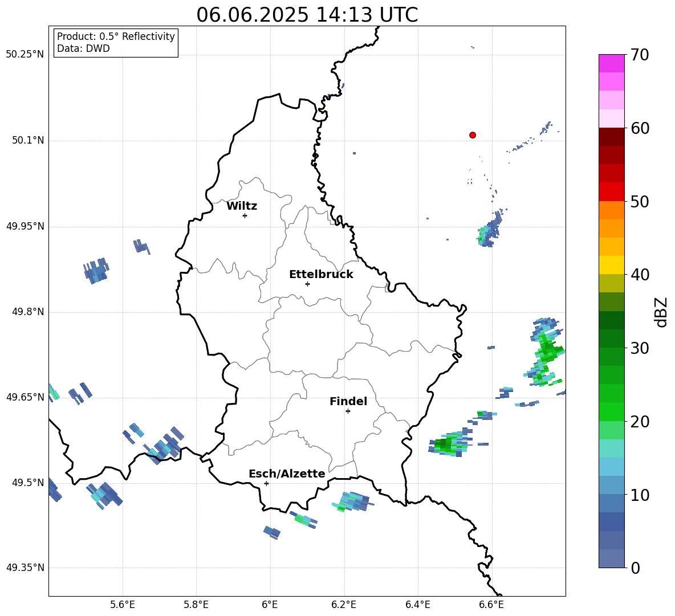The height and width of the screenshot is (616, 675).
Task: Click the yellow colorbar segment above 40
Action: point(611,265)
